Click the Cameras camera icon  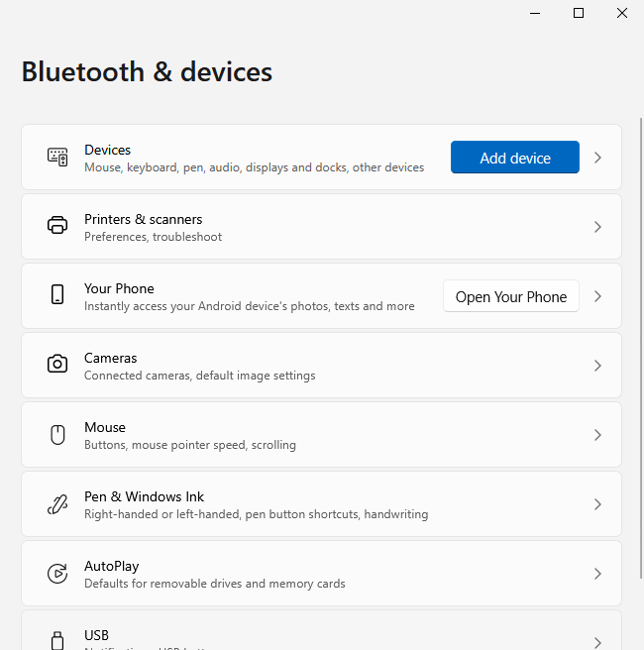tap(57, 364)
